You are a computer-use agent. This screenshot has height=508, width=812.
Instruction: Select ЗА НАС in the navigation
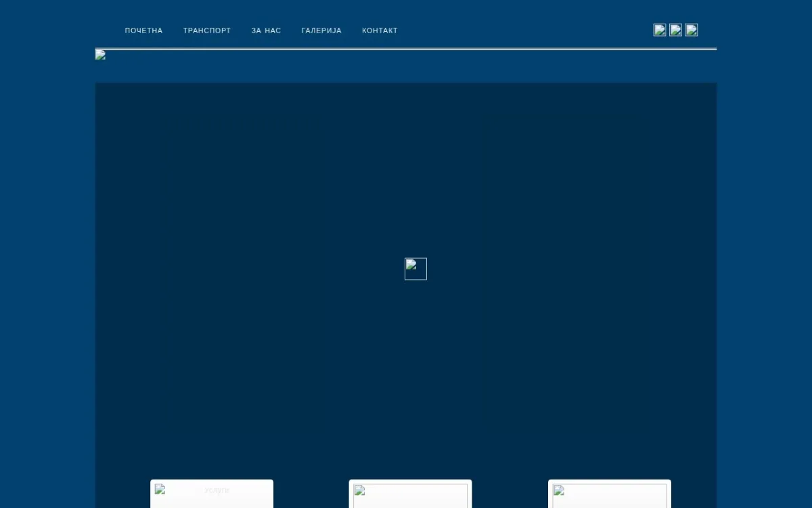tap(266, 30)
